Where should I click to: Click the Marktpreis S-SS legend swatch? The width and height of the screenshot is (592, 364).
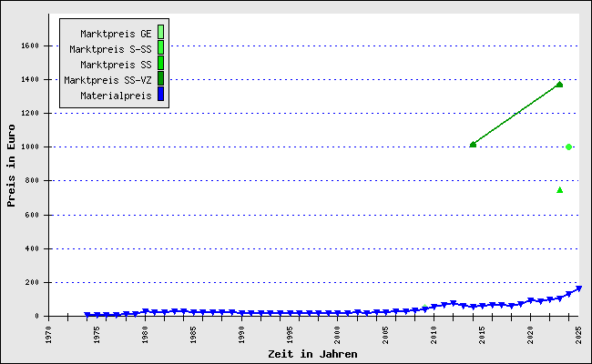(x=160, y=47)
